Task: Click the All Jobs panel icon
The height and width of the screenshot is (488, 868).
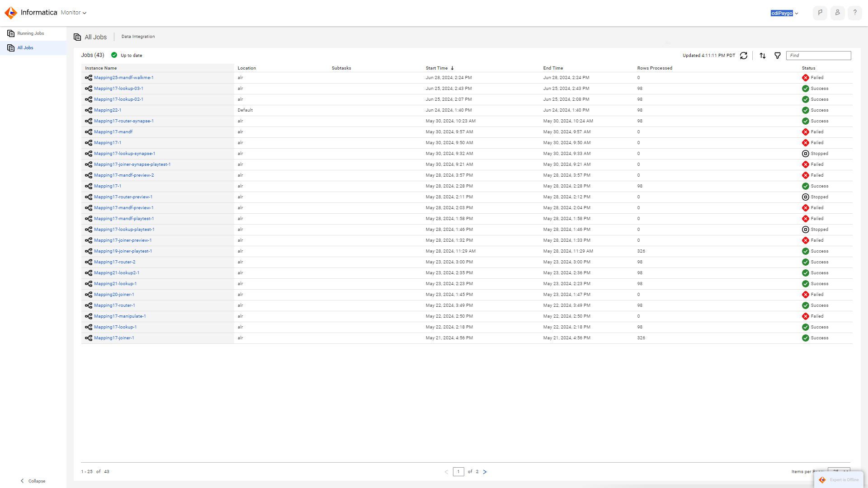Action: tap(11, 47)
